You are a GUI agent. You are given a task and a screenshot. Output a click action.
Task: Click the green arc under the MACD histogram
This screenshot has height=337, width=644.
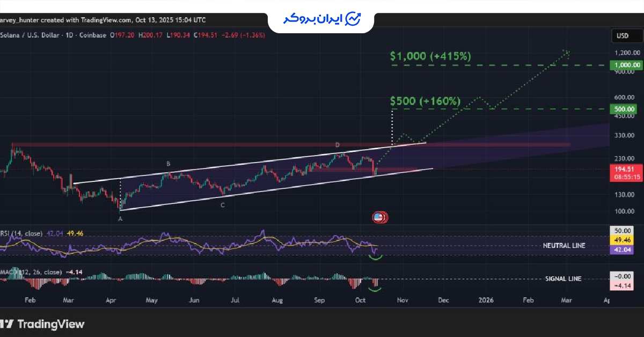point(375,290)
